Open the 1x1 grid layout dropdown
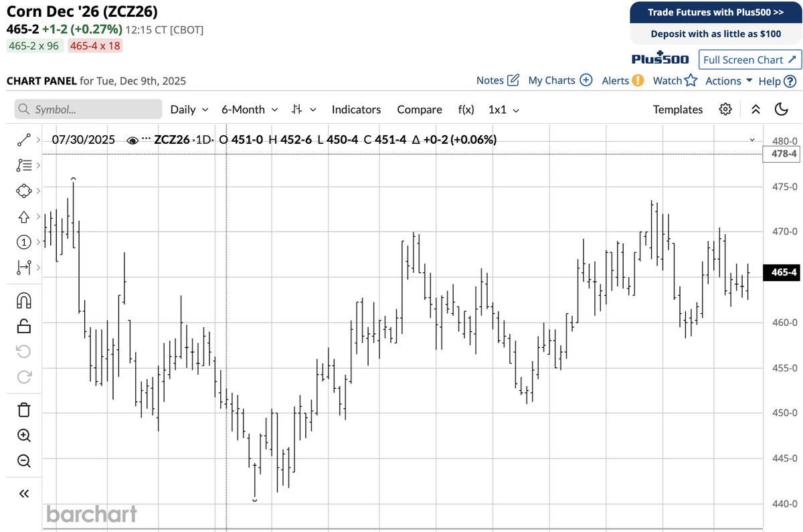803x532 pixels. pyautogui.click(x=504, y=109)
